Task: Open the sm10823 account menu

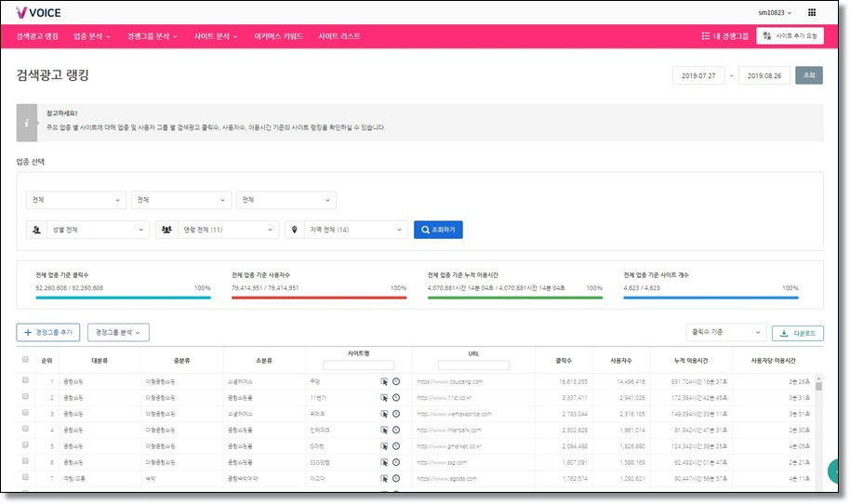Action: click(x=775, y=12)
